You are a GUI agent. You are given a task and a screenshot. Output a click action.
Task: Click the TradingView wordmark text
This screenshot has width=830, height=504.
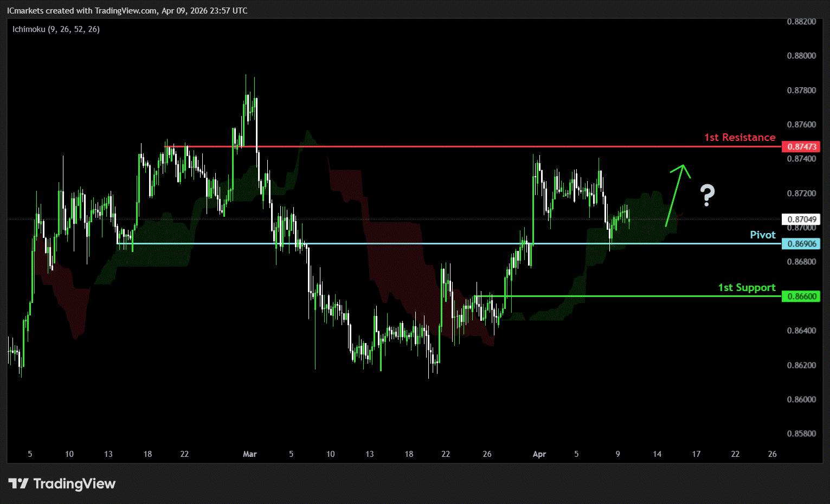click(74, 483)
